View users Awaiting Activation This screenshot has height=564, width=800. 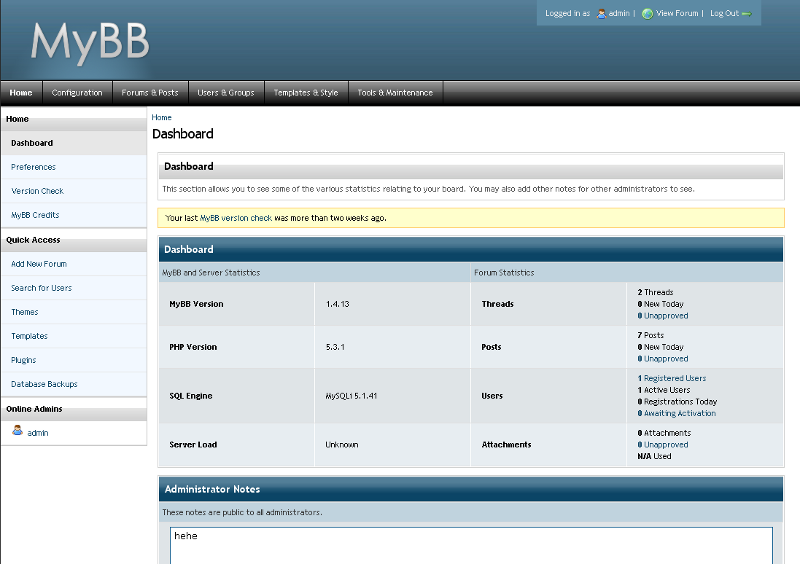point(679,413)
